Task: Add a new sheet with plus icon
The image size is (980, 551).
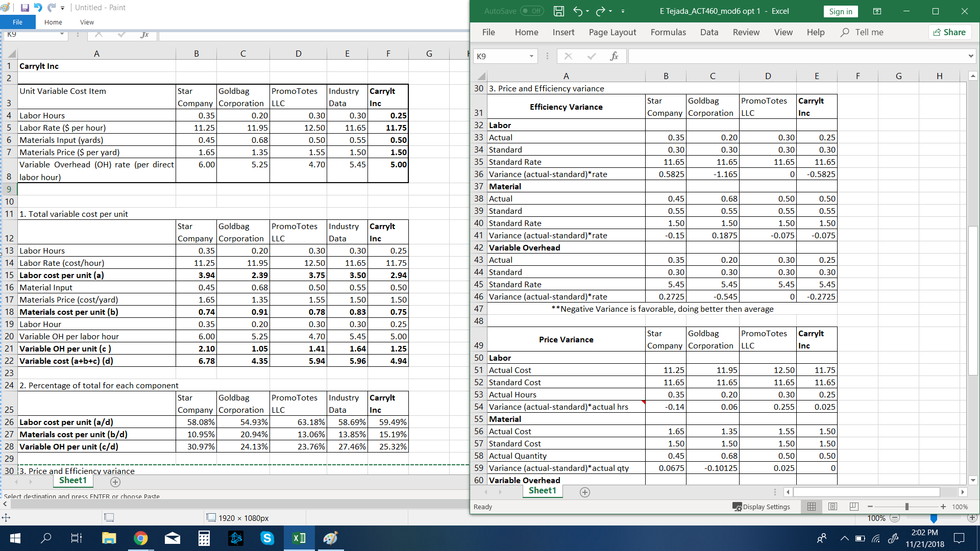Action: pos(585,492)
